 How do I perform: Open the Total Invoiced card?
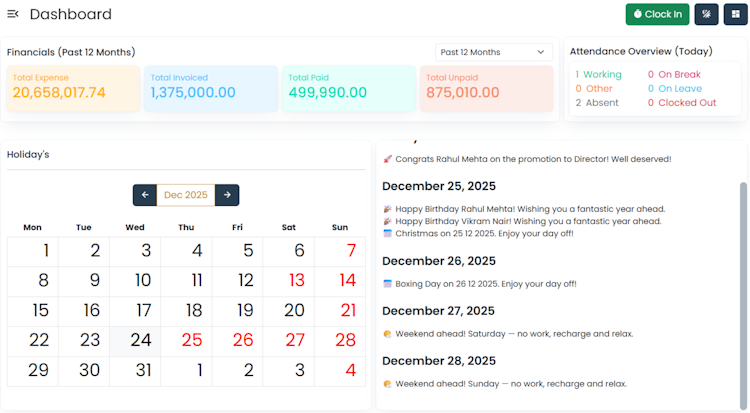click(x=211, y=88)
